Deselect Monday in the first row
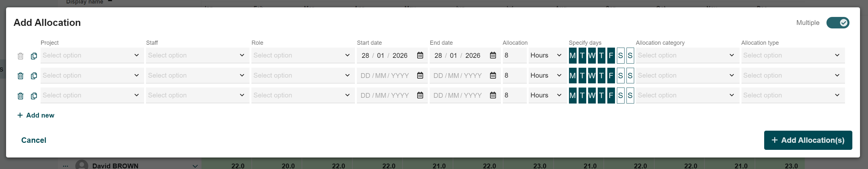 572,56
